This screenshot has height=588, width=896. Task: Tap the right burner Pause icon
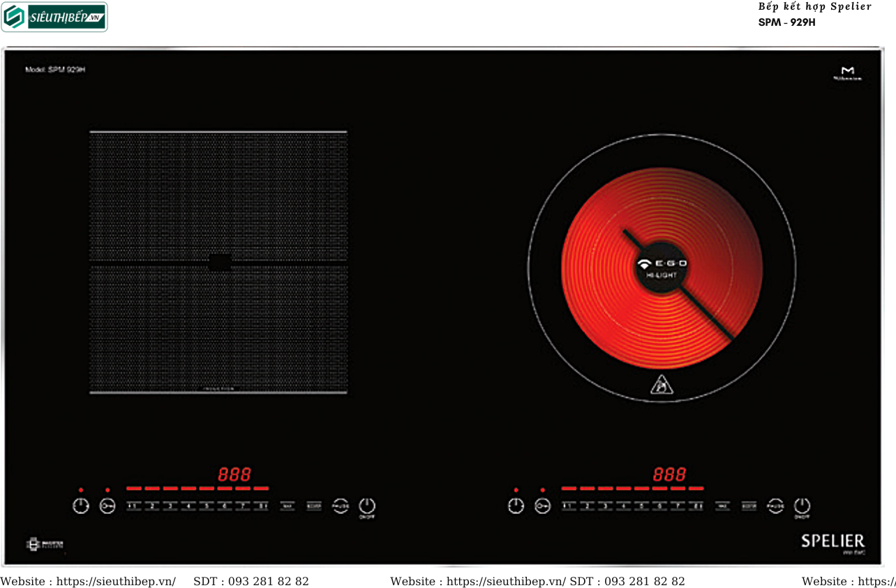(775, 506)
